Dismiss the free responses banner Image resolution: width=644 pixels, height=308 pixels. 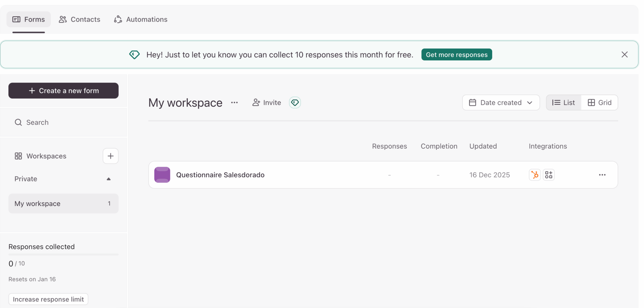(x=625, y=55)
